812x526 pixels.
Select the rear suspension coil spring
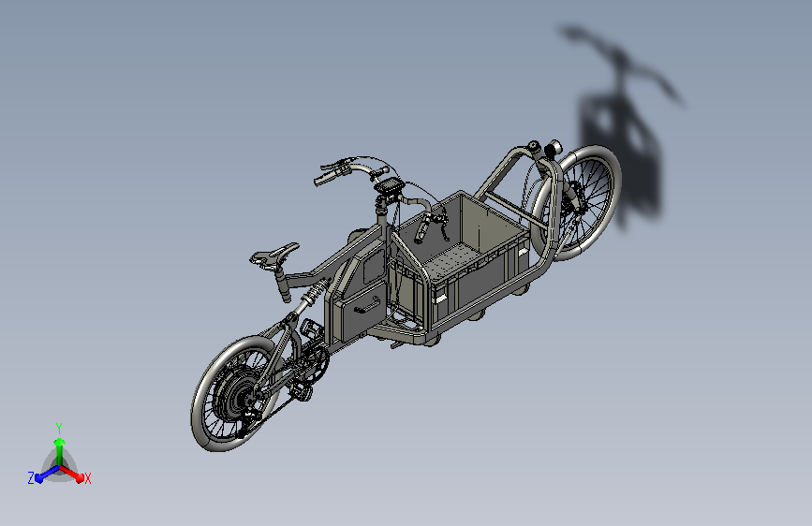(x=316, y=293)
